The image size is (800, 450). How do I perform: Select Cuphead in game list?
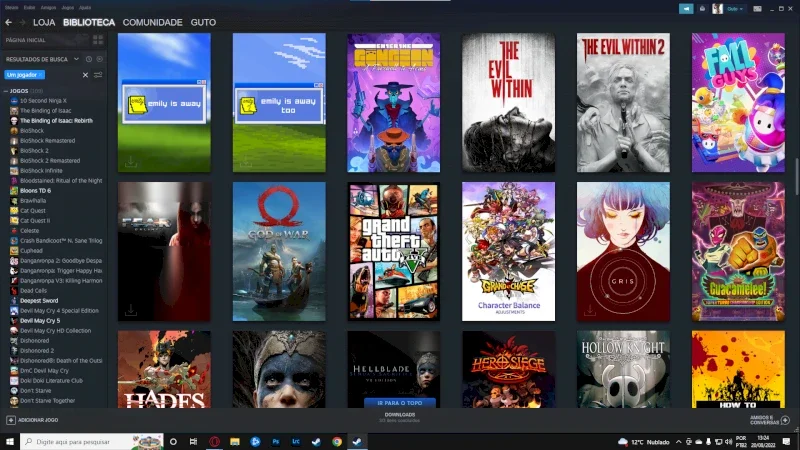(x=31, y=251)
